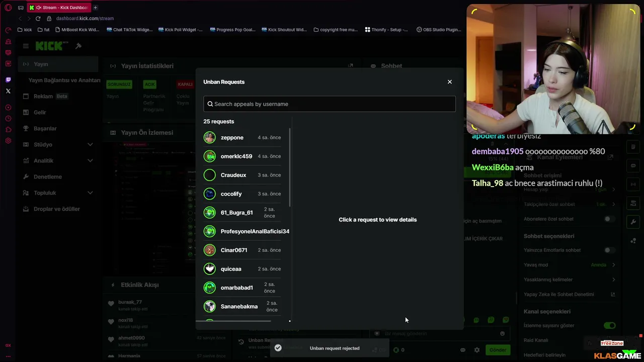Screen dimensions: 644x362
Task: Open the unban request from omerklc459
Action: [x=243, y=156]
